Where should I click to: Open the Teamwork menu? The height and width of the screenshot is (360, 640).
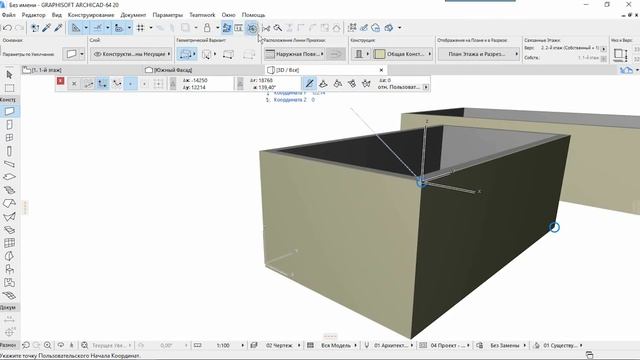click(202, 15)
